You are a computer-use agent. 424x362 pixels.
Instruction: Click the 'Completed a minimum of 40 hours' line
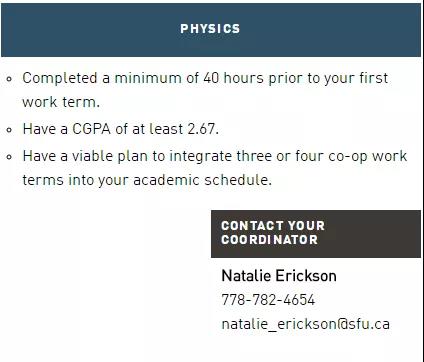(x=205, y=78)
